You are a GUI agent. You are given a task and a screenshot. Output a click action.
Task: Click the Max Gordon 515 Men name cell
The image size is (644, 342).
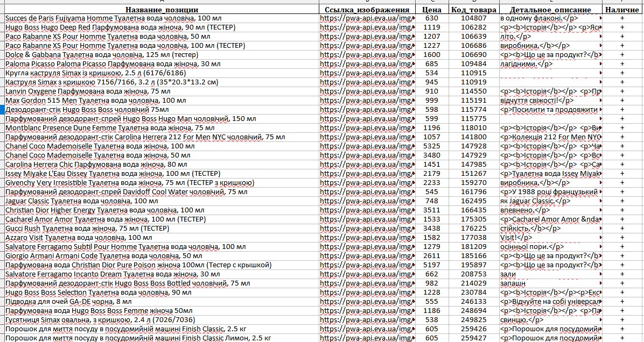(x=162, y=101)
